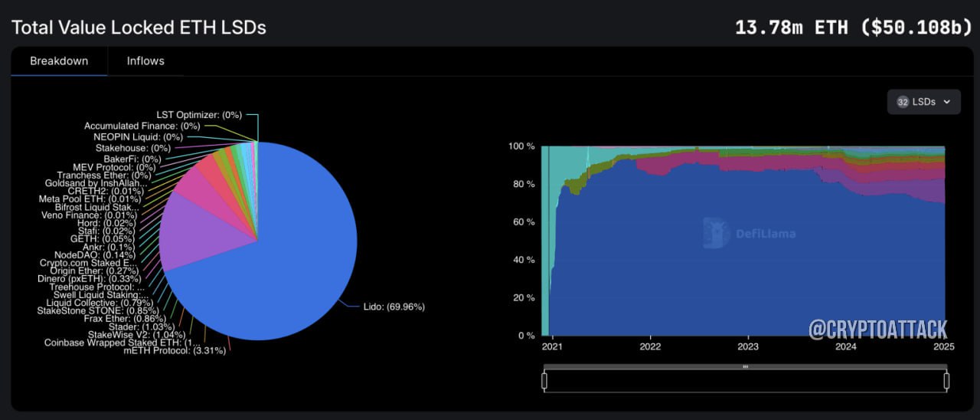
Task: Click the 'Origin Ether: (0.27%)' label
Action: click(94, 271)
